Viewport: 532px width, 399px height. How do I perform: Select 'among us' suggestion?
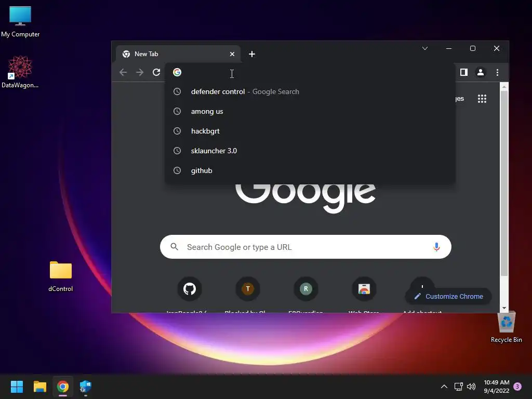[x=310, y=111]
